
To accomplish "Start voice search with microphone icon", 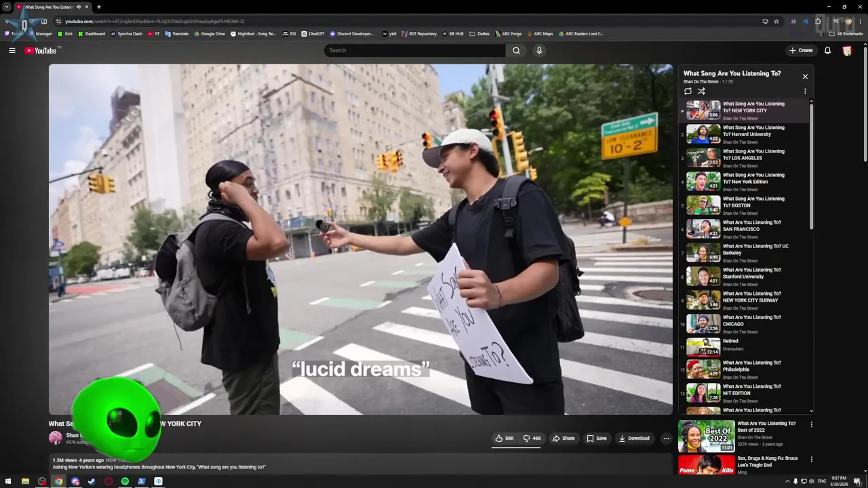I will [539, 50].
